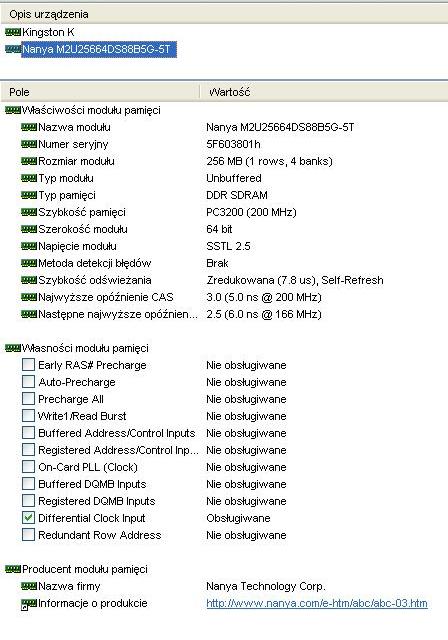
Task: Click memory icon beside Kingston K
Action: tap(13, 32)
